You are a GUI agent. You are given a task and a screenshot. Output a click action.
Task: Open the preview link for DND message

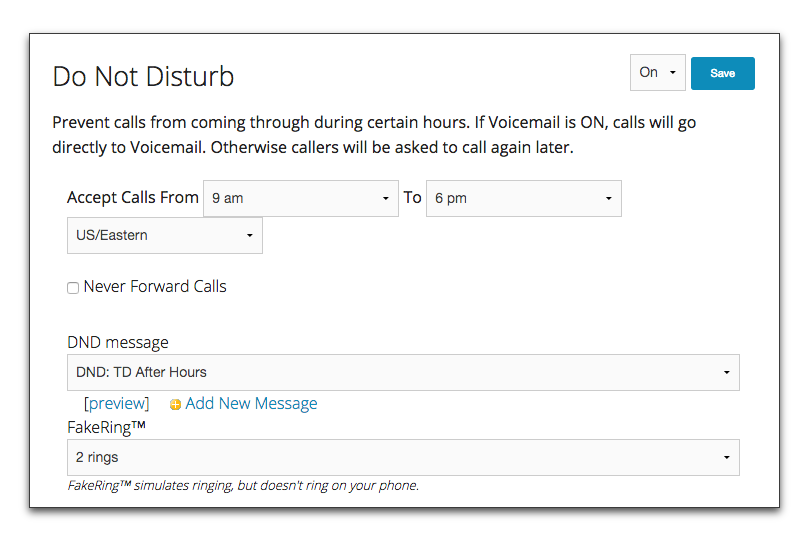tap(117, 403)
